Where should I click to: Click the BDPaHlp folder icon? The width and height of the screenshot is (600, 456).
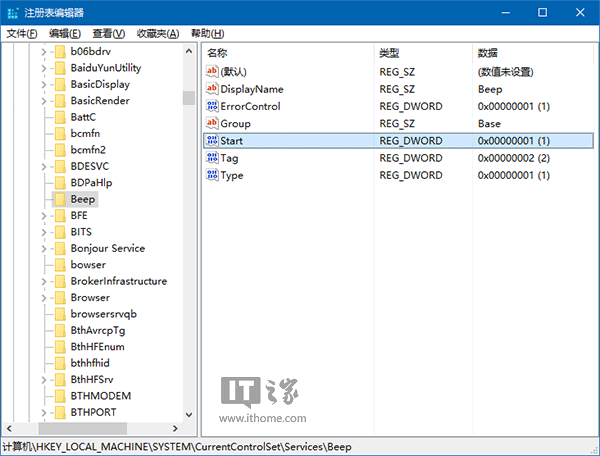pos(60,183)
